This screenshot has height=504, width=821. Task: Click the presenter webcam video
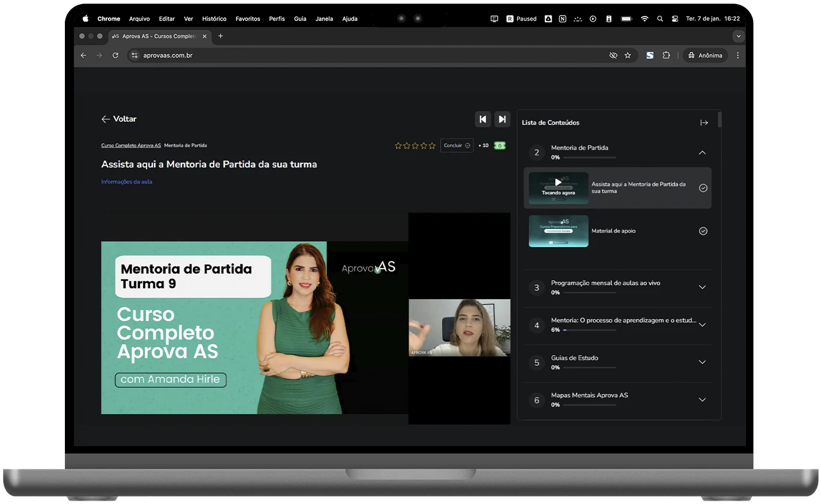point(459,328)
